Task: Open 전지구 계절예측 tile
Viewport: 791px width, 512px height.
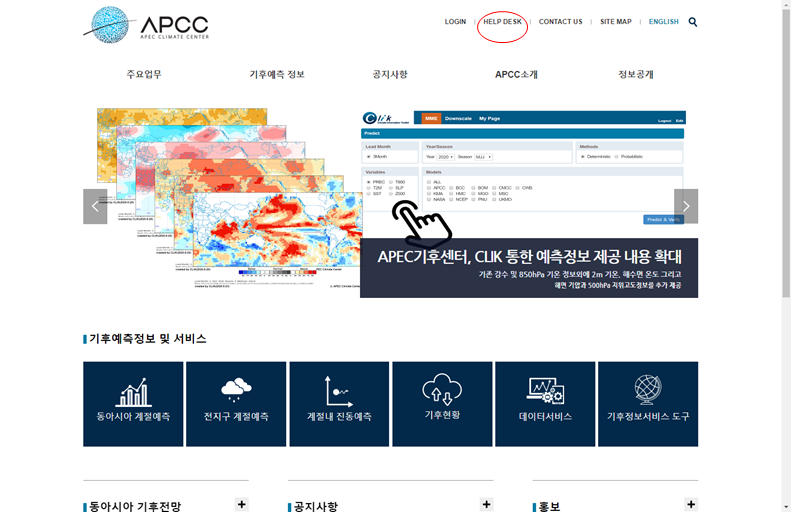Action: point(236,404)
